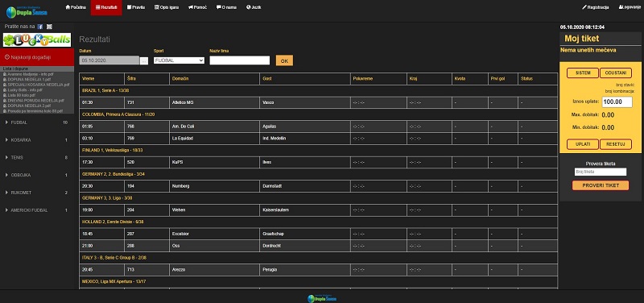Click the Gost column header
The height and width of the screenshot is (303, 644).
pyautogui.click(x=305, y=78)
